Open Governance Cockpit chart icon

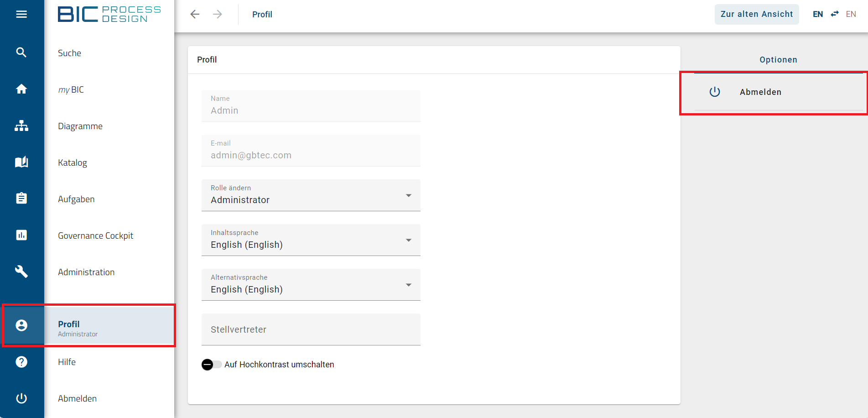click(x=21, y=235)
